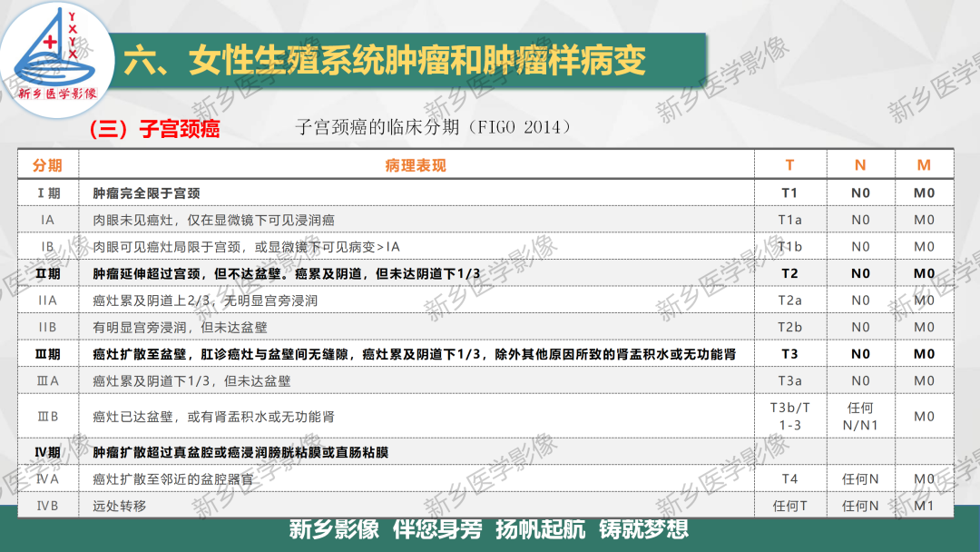
Task: Click the sailboat logo of 新乡医学影像
Action: [56, 59]
